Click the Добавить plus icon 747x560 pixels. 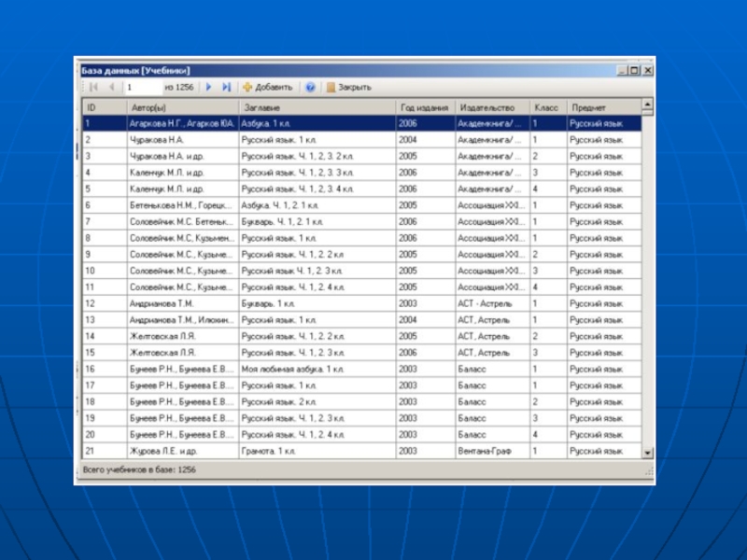247,87
